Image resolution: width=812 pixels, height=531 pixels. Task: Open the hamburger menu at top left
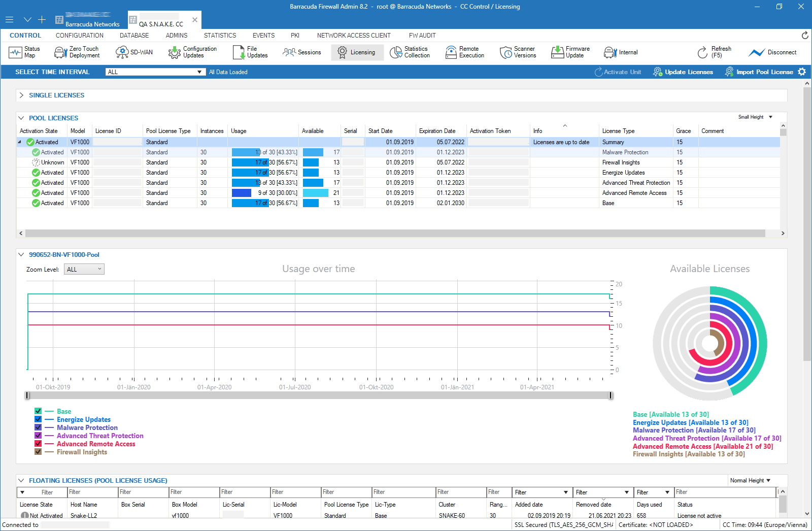[x=9, y=20]
